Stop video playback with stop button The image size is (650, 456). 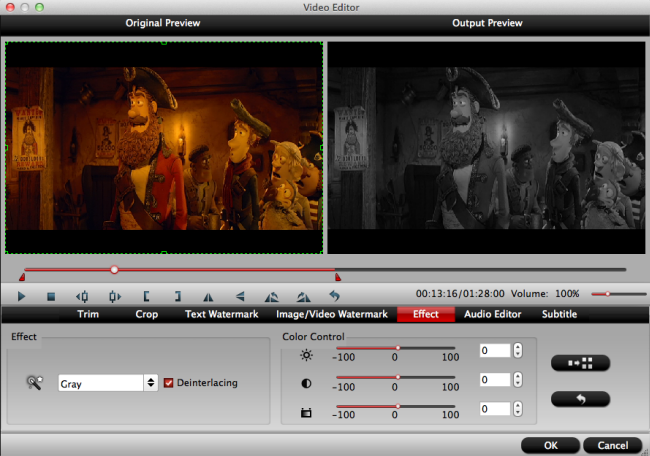pos(51,297)
